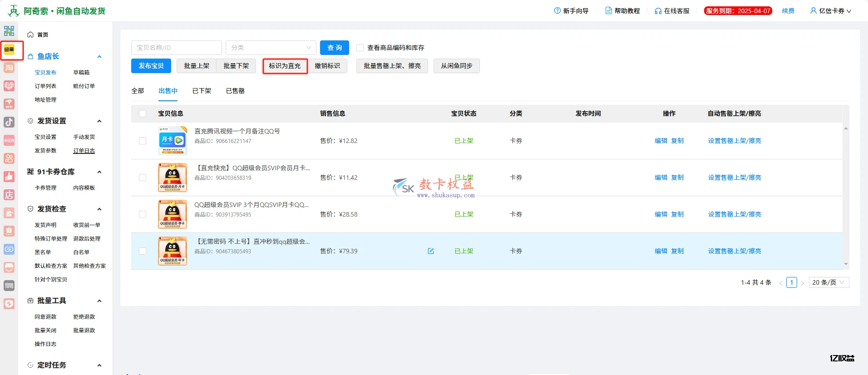This screenshot has height=375, width=868.
Task: Collapse the 鱼店长 sidebar section
Action: point(99,56)
